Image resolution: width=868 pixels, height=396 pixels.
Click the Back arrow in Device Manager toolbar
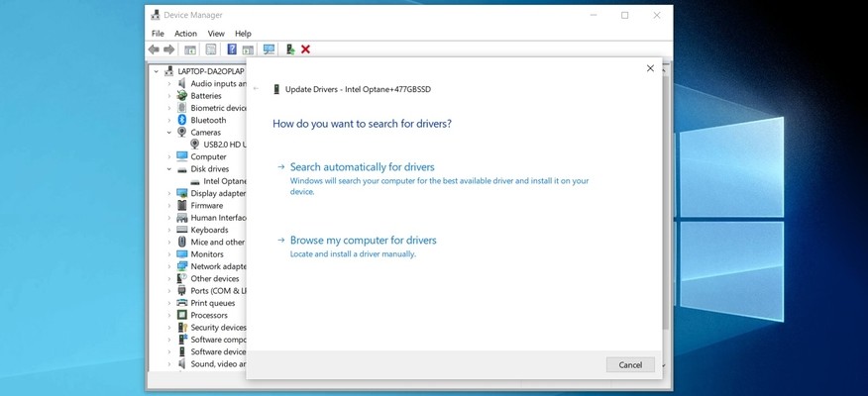pos(154,49)
